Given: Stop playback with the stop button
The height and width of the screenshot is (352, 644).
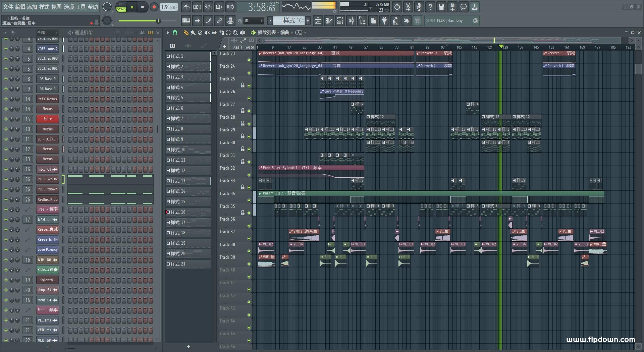Looking at the screenshot, I should [x=143, y=7].
